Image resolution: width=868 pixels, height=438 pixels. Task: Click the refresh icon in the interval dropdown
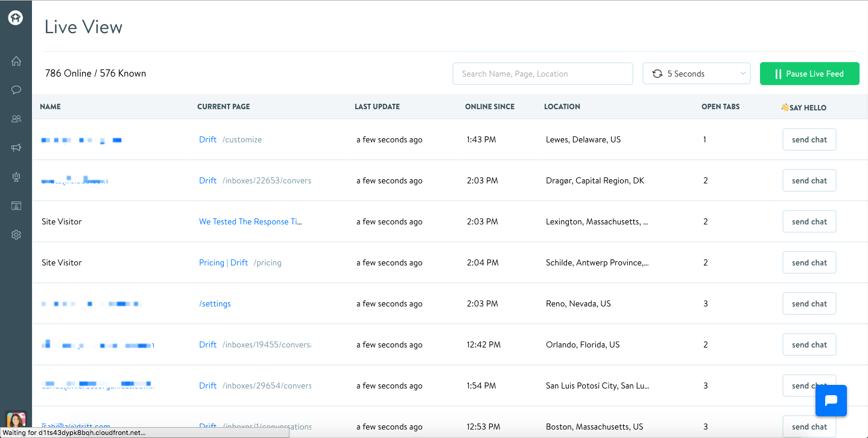(x=657, y=74)
